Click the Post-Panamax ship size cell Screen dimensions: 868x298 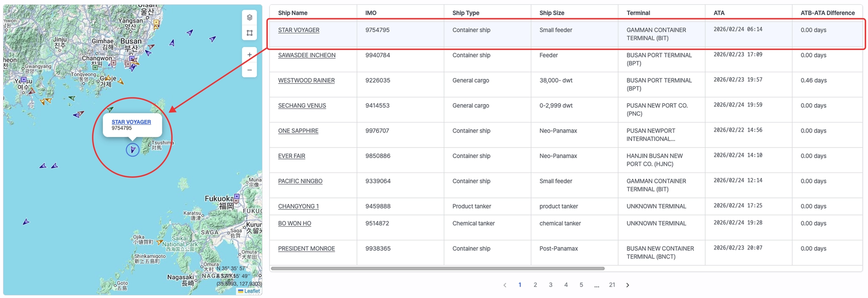[559, 248]
